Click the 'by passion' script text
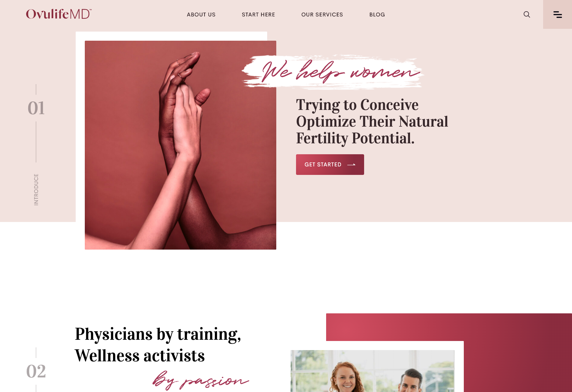 (x=201, y=380)
